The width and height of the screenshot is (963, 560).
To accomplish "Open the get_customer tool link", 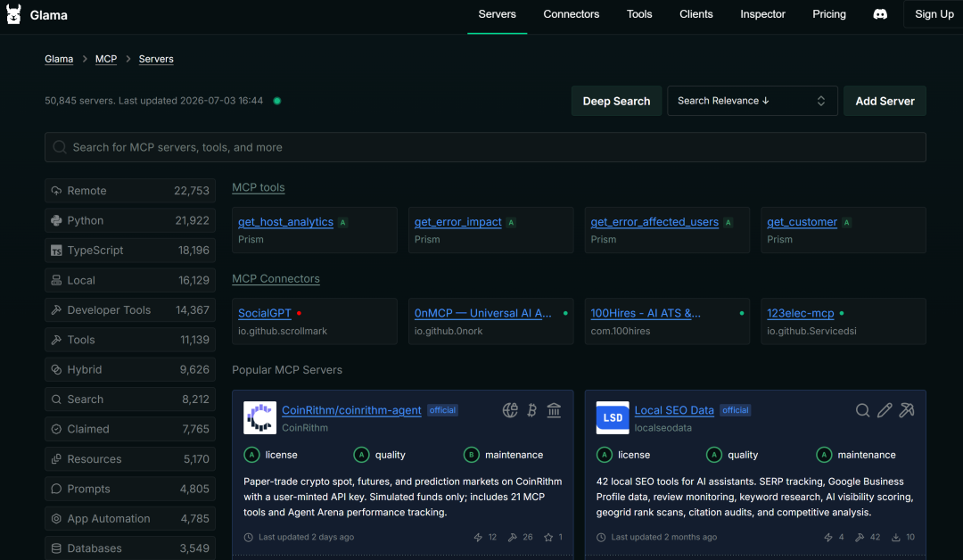I will point(802,222).
